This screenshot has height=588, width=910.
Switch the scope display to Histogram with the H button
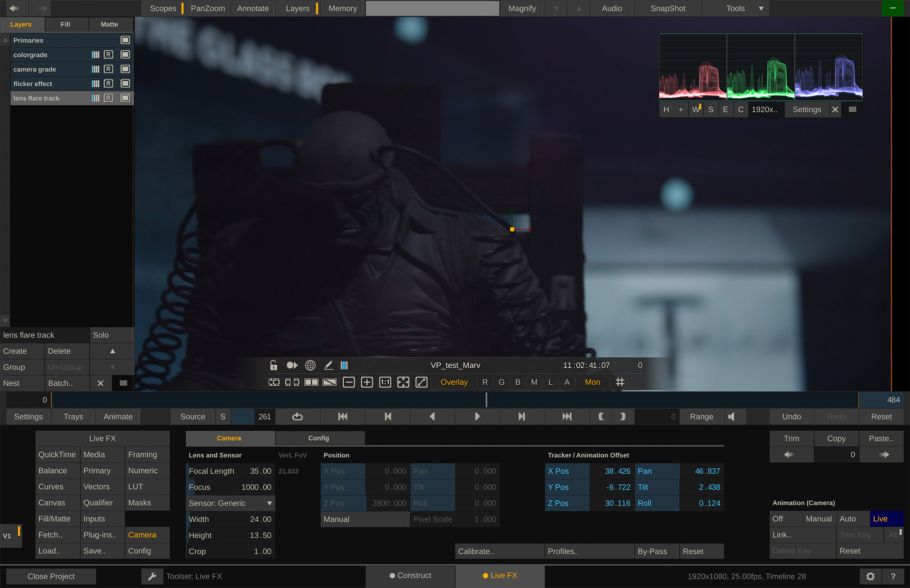666,109
